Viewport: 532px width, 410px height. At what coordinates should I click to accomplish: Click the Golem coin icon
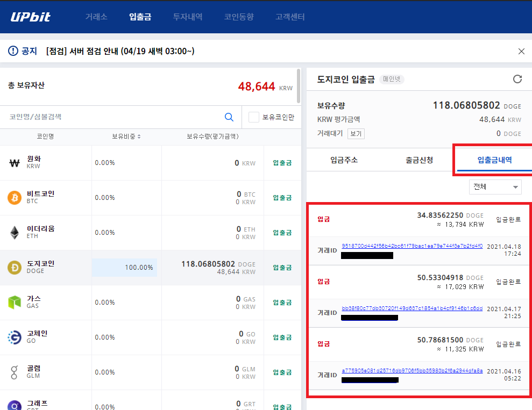tap(14, 372)
